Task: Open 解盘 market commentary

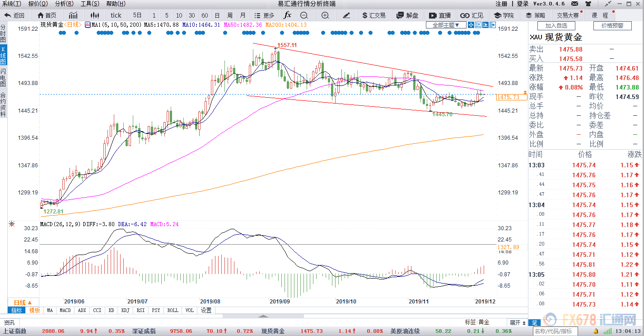Action: pos(407,15)
